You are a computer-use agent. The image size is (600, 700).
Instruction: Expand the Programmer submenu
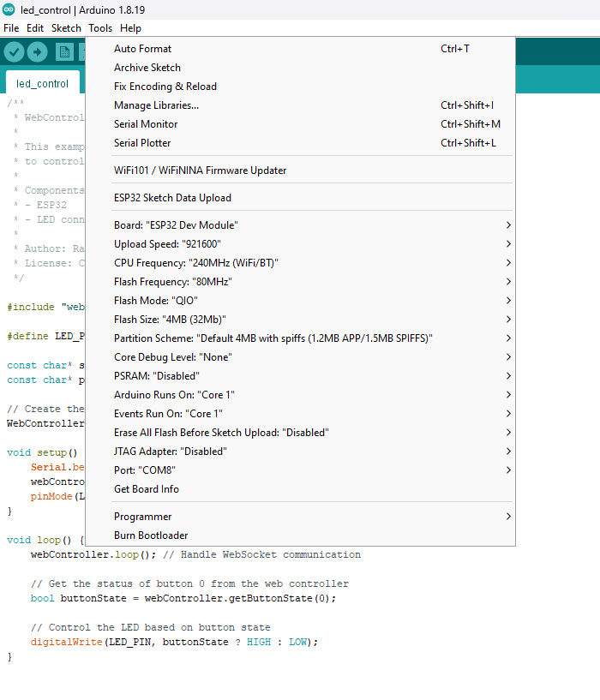pyautogui.click(x=300, y=517)
